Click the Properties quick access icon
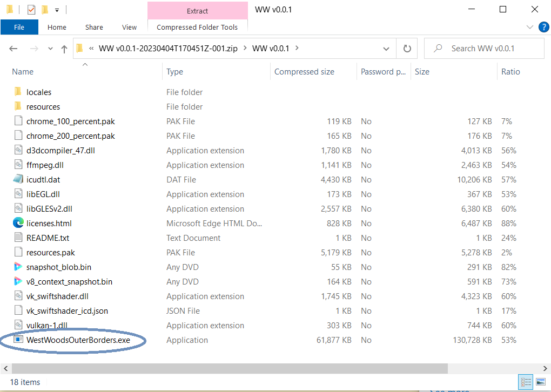551x392 pixels. click(x=31, y=10)
